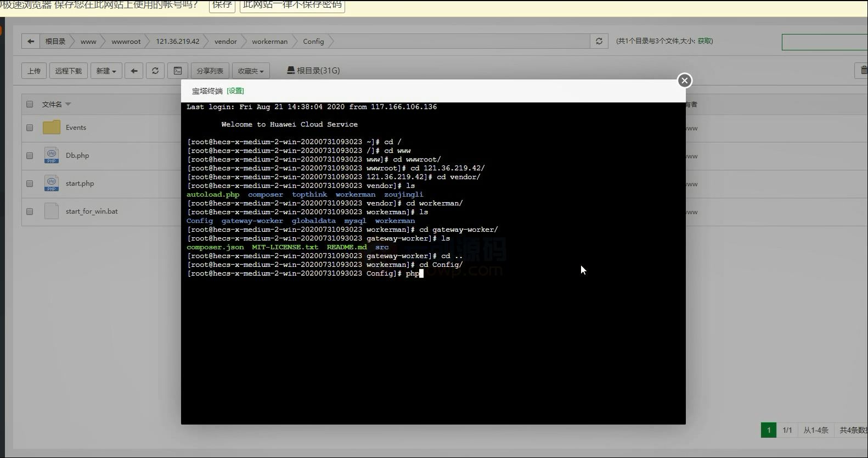Click 根目录(31G) label

pos(318,70)
